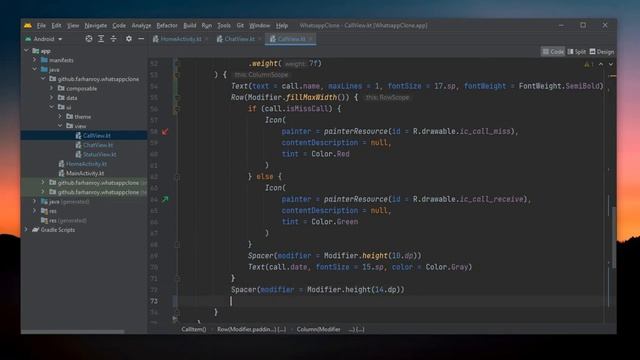Click Collapse All icon in project panel
Viewport: 640px width, 360px height.
(113, 39)
